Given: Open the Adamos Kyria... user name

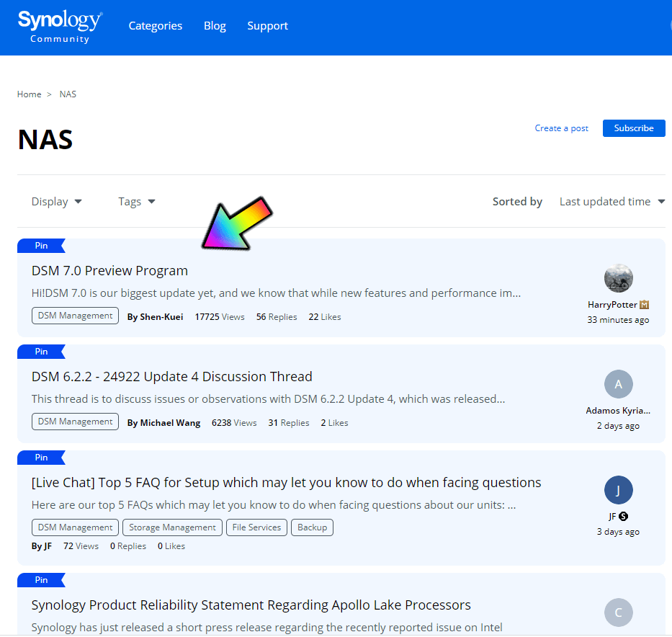Looking at the screenshot, I should pyautogui.click(x=618, y=411).
